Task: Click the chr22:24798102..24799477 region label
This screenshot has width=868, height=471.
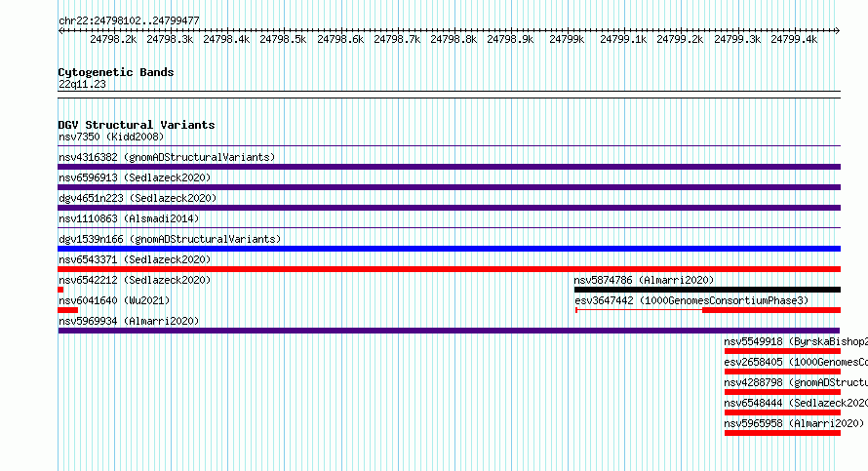Action: 129,20
